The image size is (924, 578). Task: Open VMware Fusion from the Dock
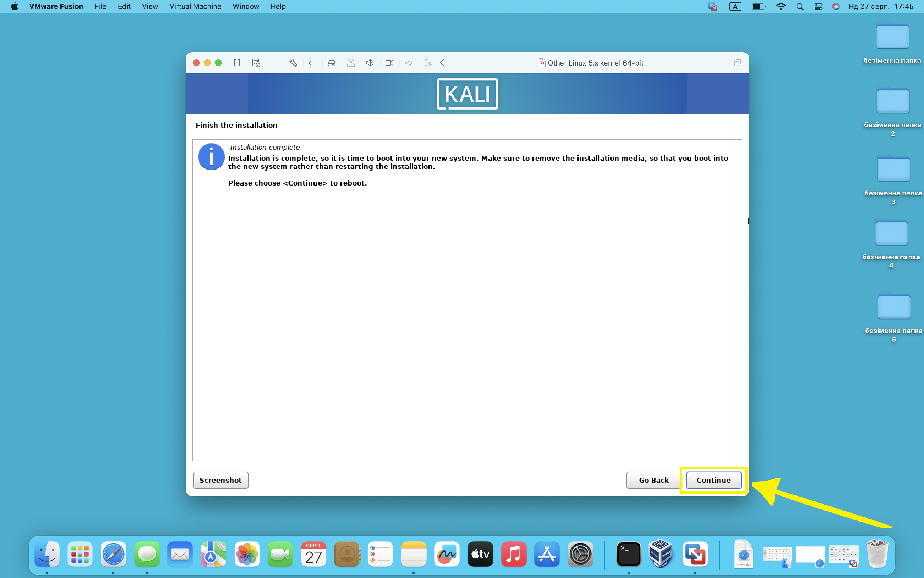point(695,554)
